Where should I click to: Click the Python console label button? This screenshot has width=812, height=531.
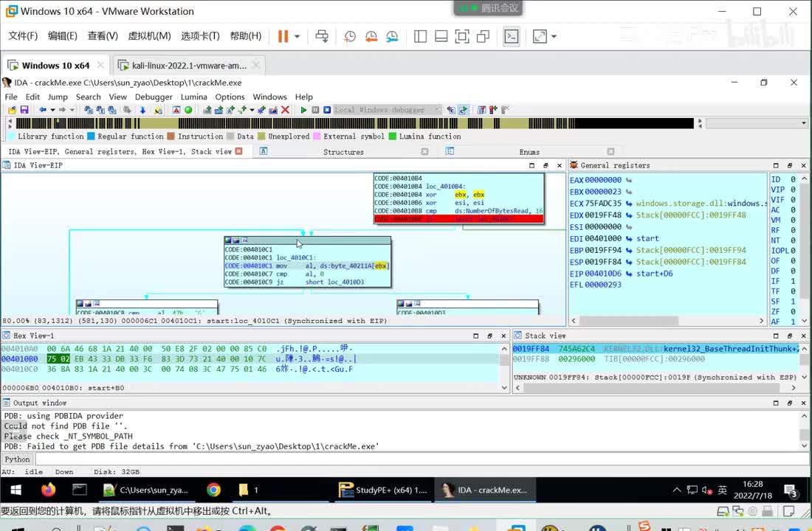(17, 459)
